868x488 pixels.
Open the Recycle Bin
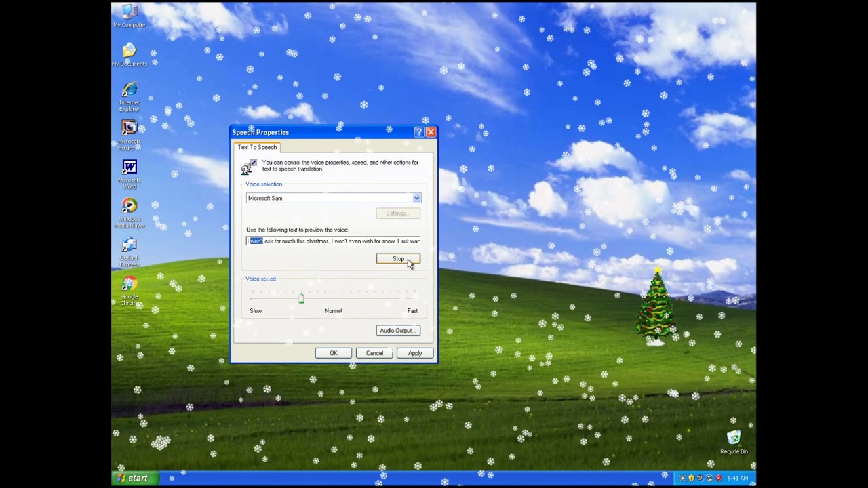734,442
